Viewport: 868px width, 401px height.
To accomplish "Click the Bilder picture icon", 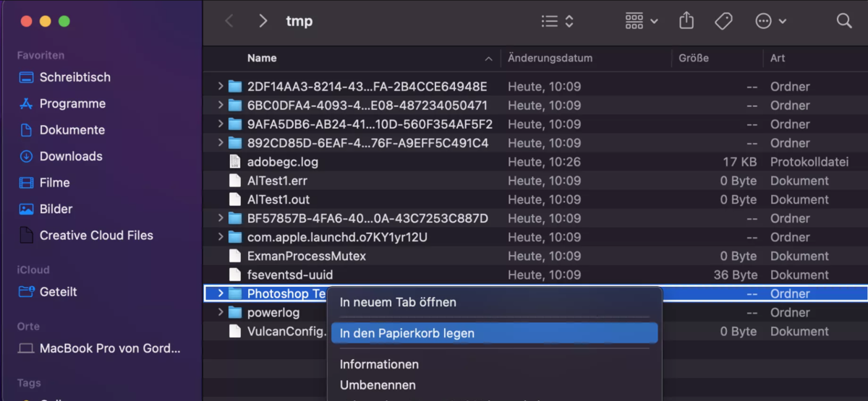I will 27,209.
